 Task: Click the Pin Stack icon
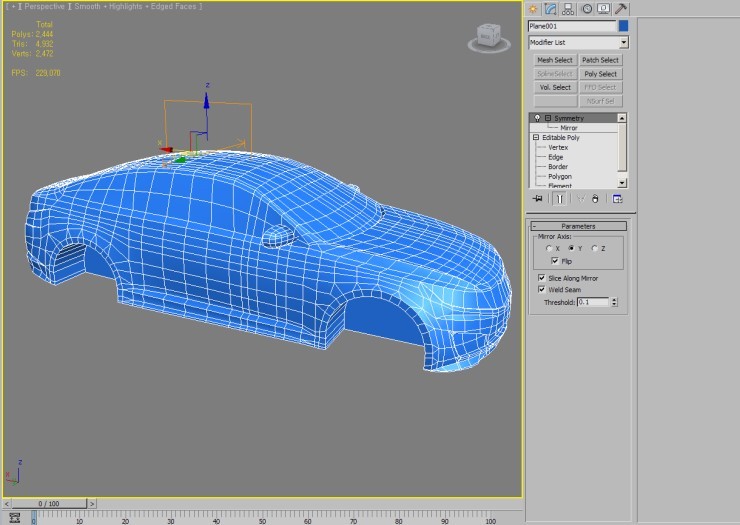[x=538, y=199]
